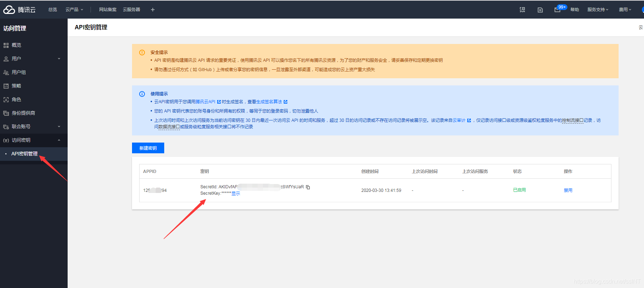The width and height of the screenshot is (644, 288).
Task: Open 身份提供商 in the sidebar
Action: (x=34, y=113)
